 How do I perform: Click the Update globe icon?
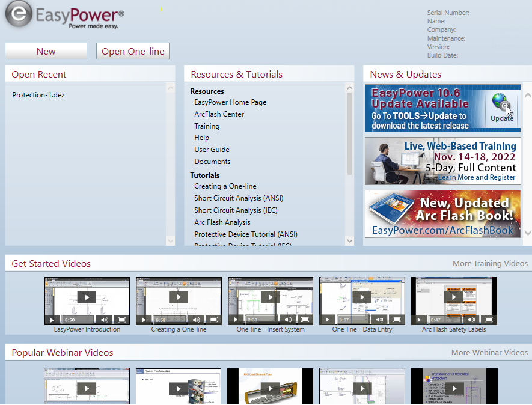coord(501,103)
